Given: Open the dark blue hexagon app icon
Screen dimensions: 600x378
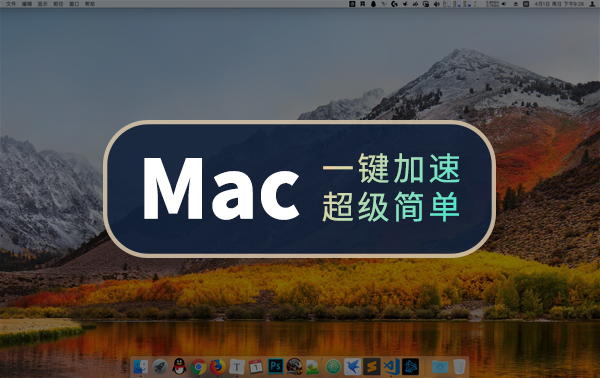Looking at the screenshot, I should [x=411, y=367].
